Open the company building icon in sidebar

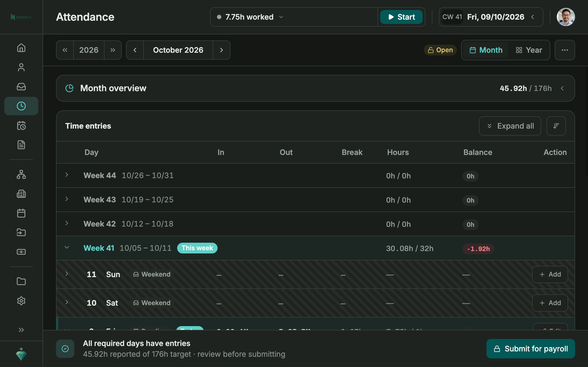point(21,194)
